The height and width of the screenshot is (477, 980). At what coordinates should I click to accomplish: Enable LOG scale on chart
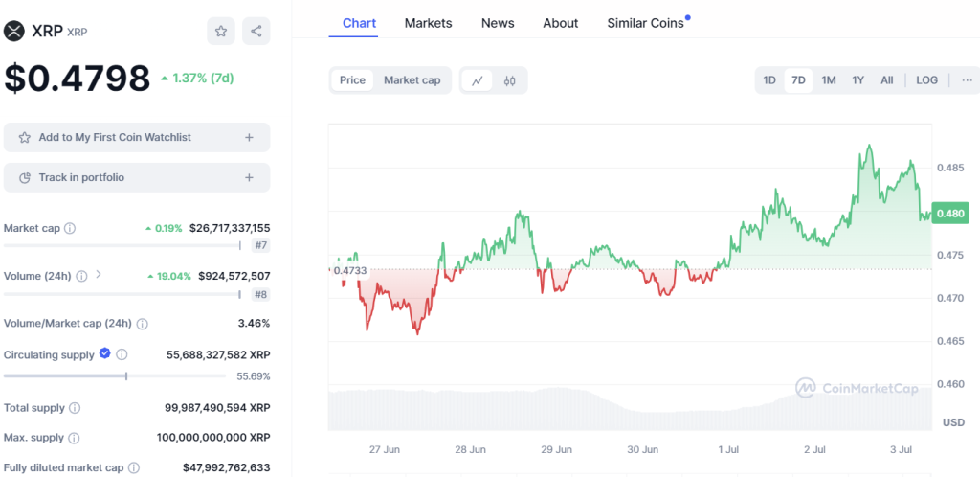pos(926,80)
